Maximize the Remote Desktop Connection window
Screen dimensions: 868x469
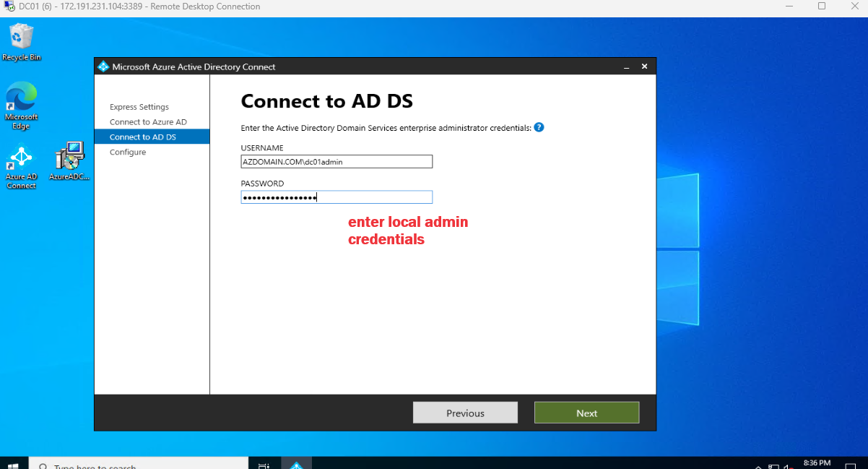(822, 7)
